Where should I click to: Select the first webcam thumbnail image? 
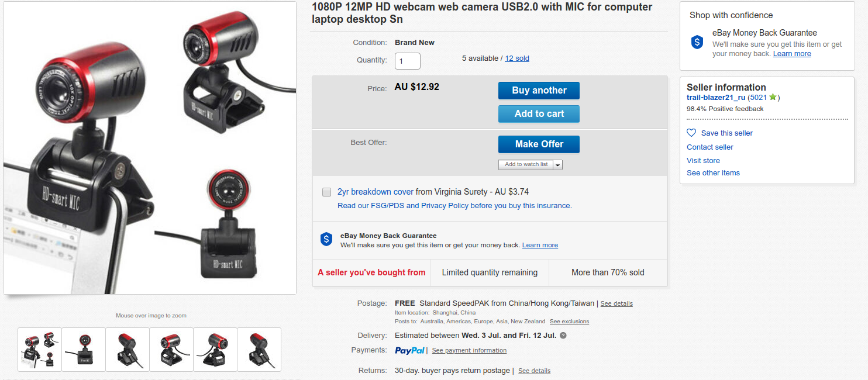click(40, 349)
